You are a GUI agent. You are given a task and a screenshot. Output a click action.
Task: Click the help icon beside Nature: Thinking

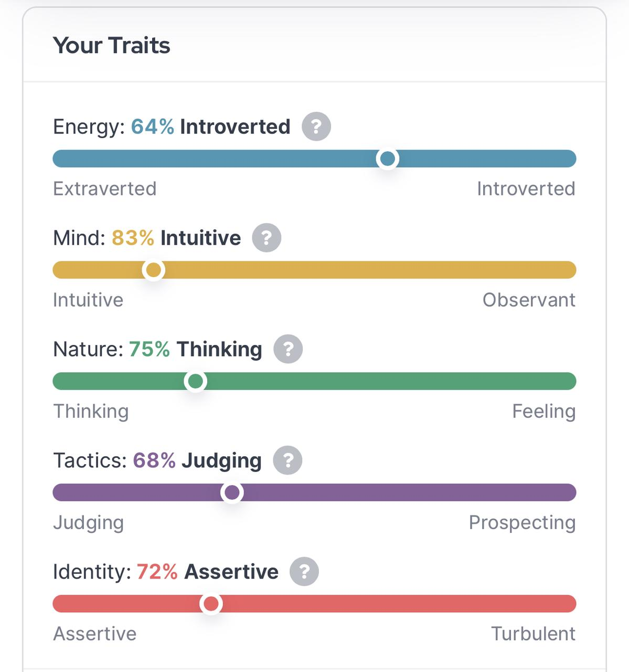click(288, 349)
